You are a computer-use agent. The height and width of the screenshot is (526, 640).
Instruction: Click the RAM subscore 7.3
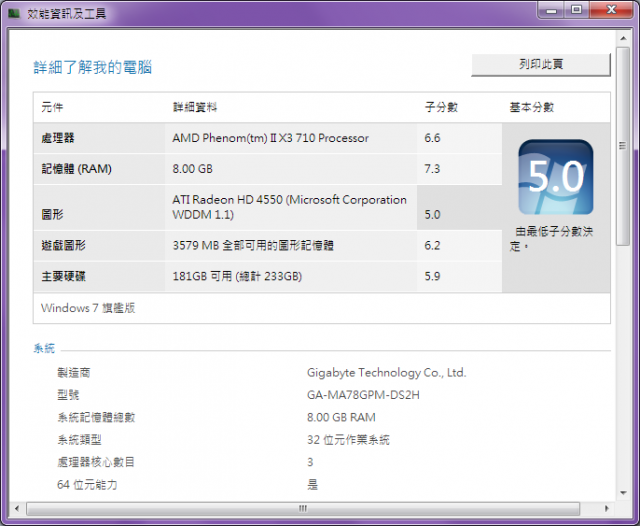click(x=432, y=169)
